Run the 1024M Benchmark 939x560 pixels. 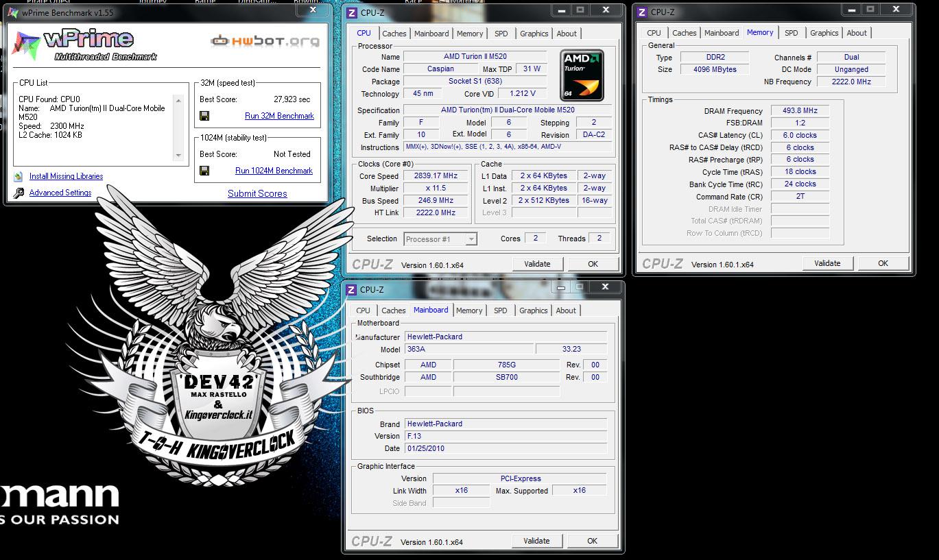(x=274, y=171)
